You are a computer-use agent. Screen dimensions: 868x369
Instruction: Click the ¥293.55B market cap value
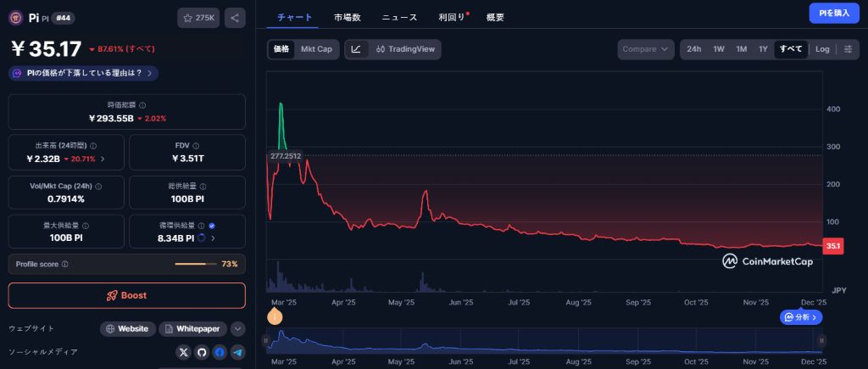coord(111,118)
